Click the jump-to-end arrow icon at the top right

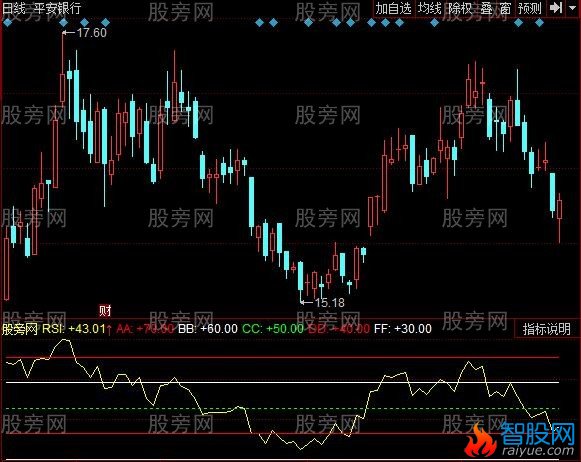556,8
